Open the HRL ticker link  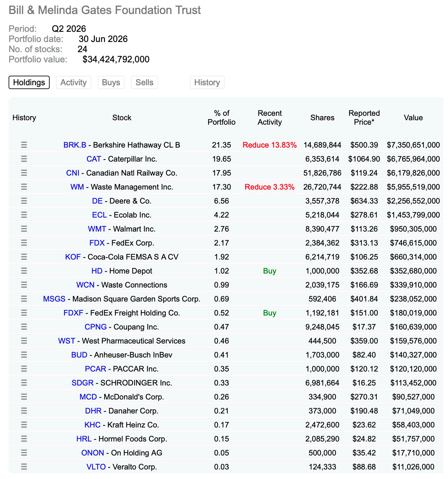84,439
